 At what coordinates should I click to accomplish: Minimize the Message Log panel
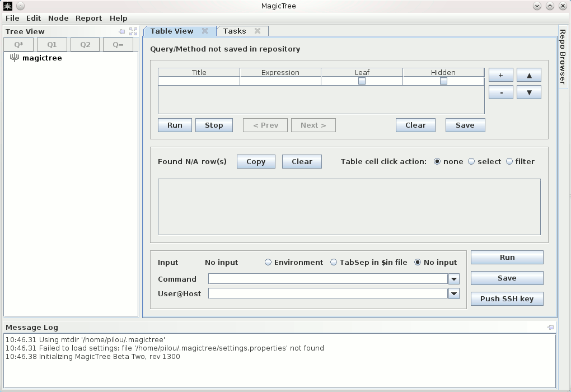tap(550, 328)
